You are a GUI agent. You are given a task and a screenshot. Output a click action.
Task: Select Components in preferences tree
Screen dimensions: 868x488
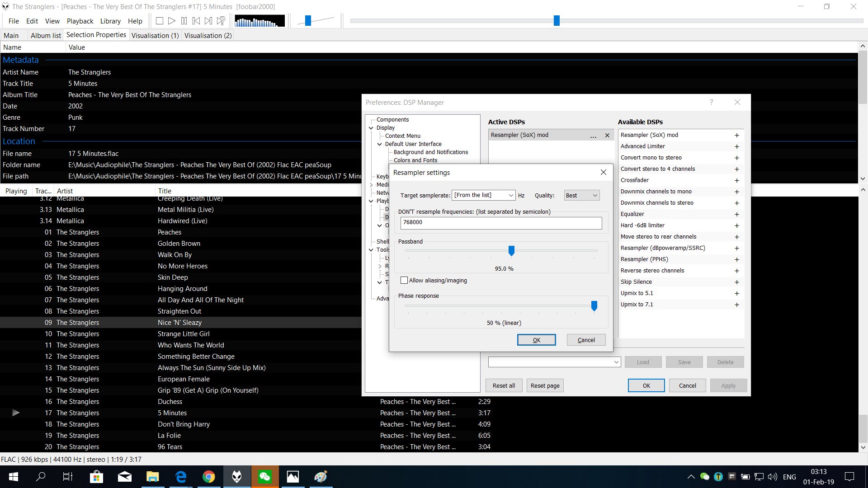coord(392,120)
